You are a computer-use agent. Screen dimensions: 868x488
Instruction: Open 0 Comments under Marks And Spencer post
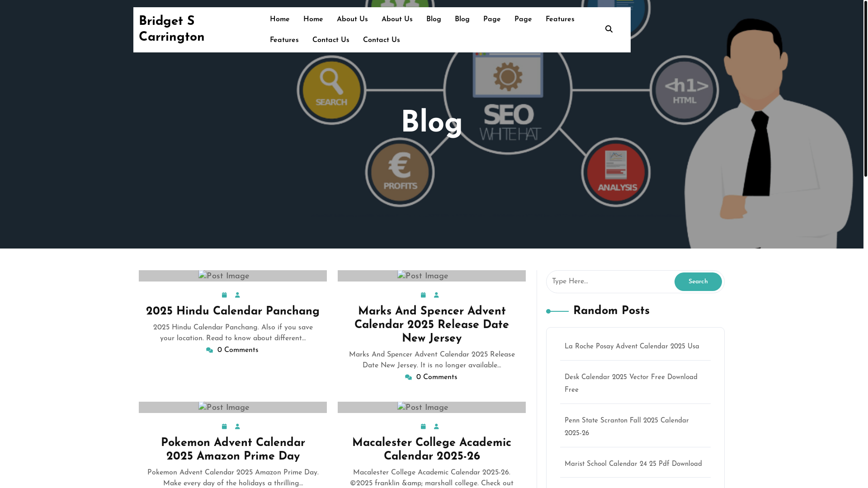click(x=437, y=378)
